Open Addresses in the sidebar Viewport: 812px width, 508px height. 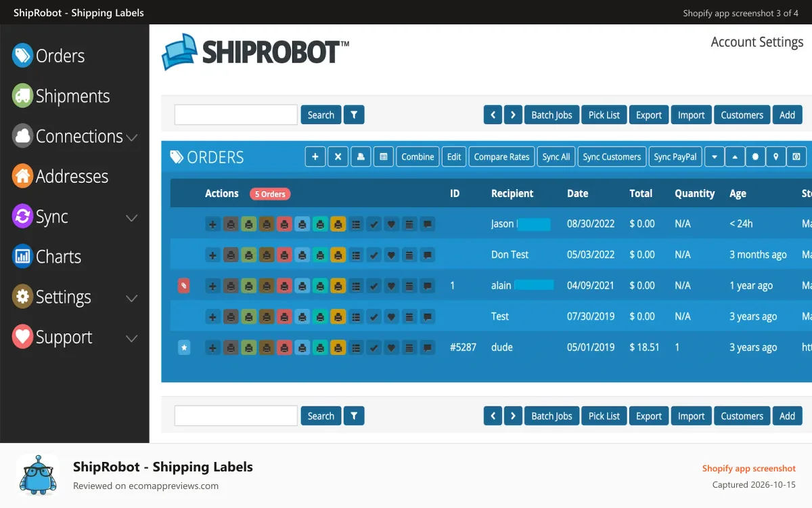tap(60, 177)
